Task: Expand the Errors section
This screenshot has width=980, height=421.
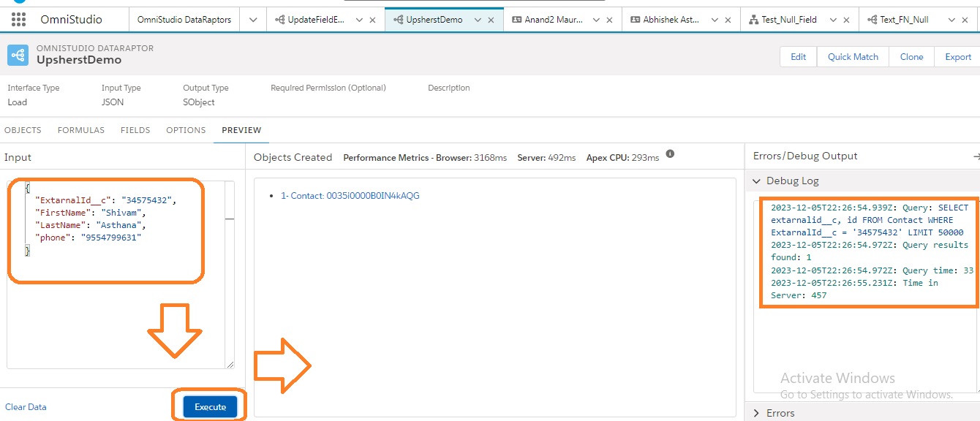Action: point(756,413)
